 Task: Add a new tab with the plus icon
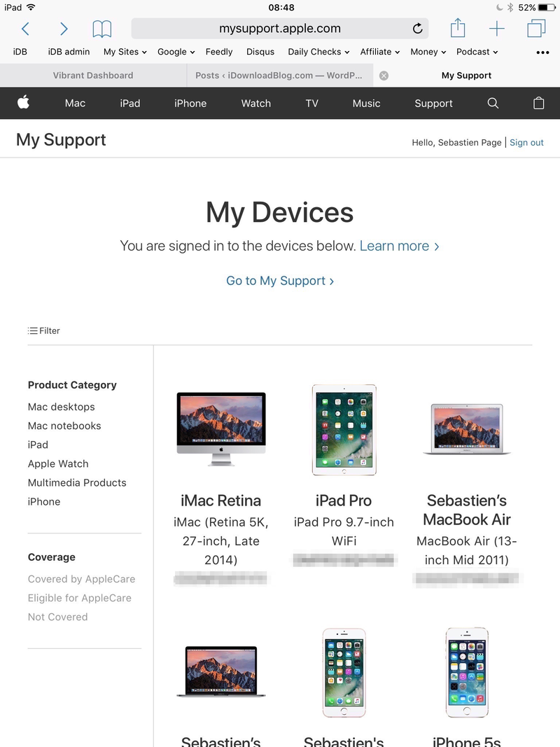pos(497,29)
